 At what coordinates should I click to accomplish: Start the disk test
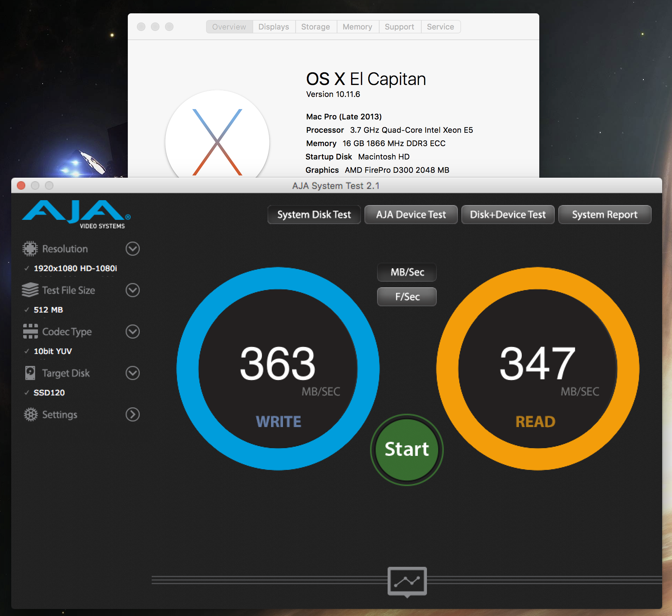[407, 450]
